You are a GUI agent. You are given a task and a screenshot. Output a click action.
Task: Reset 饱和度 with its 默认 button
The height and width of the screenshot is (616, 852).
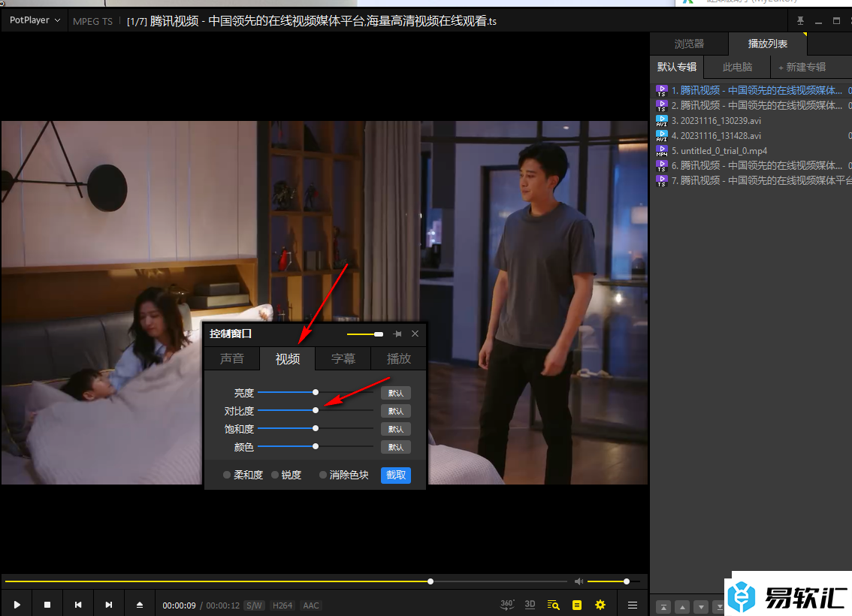tap(395, 429)
